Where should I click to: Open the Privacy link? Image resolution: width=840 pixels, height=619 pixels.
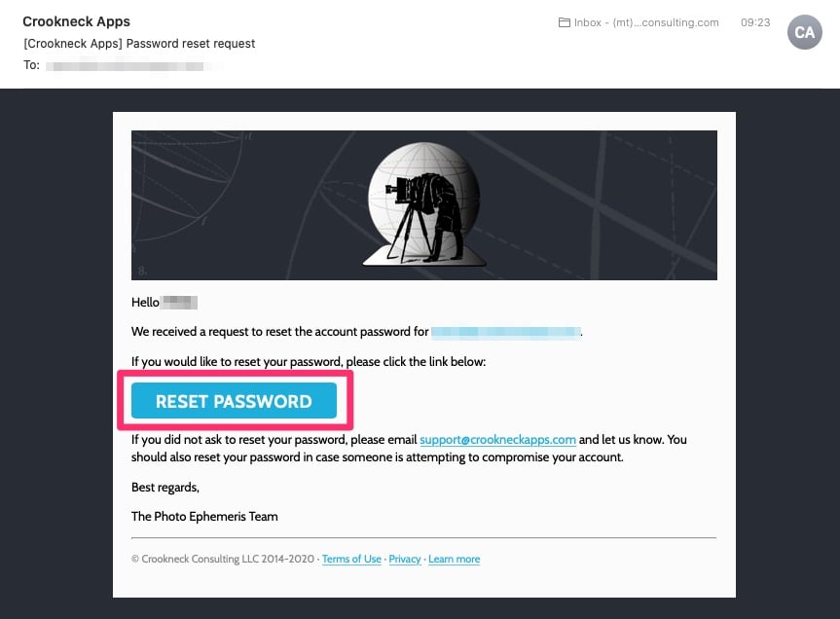[405, 559]
